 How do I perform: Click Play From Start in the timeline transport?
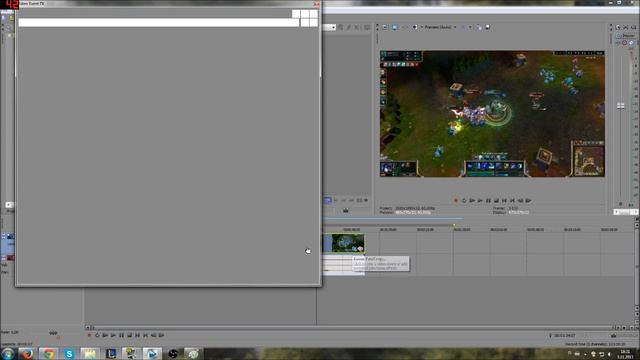click(x=105, y=335)
